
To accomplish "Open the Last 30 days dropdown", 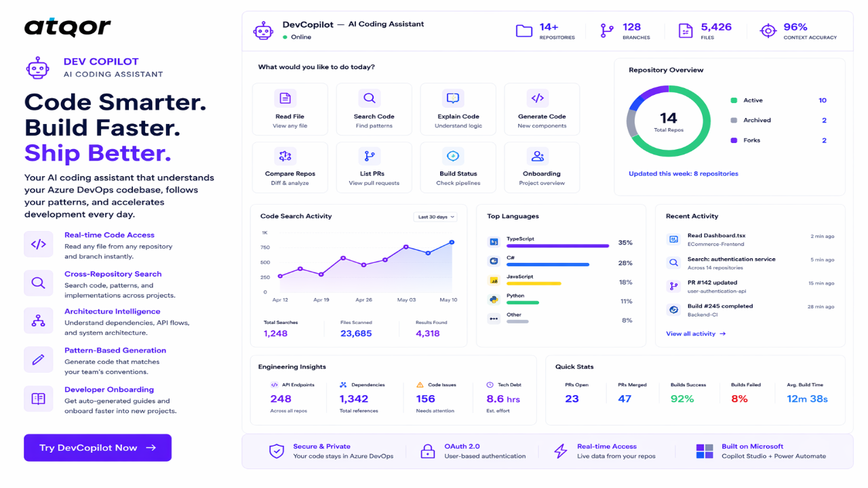I will pyautogui.click(x=435, y=217).
